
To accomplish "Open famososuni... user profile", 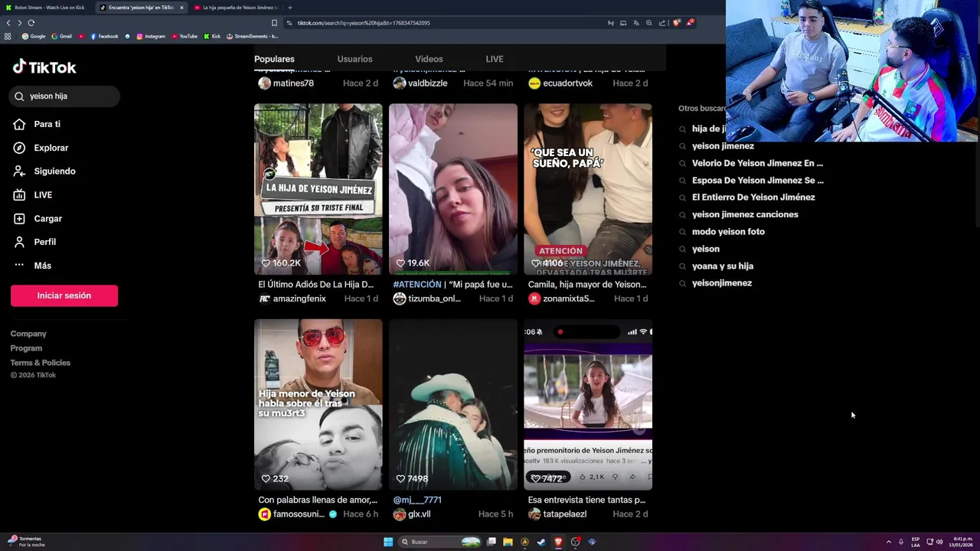I will (x=298, y=514).
